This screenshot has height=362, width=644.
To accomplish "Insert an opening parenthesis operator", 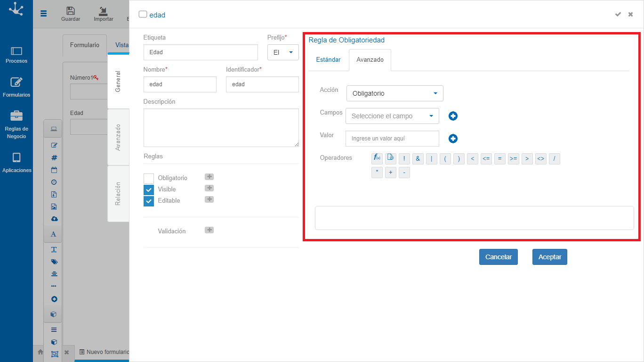I will [x=445, y=159].
